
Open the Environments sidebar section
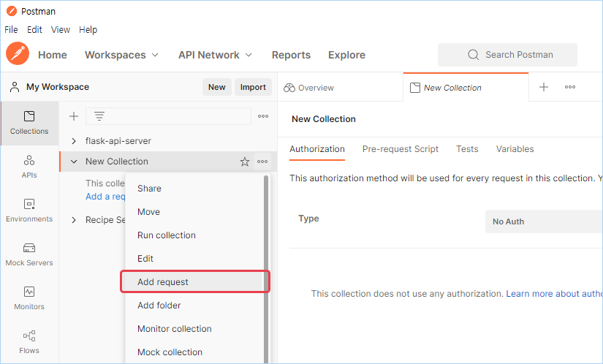pos(29,211)
